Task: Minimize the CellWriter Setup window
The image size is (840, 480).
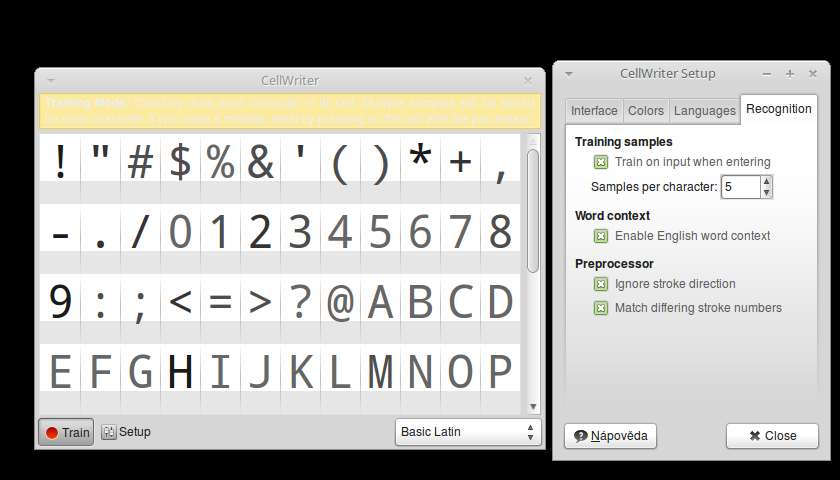Action: pyautogui.click(x=767, y=74)
